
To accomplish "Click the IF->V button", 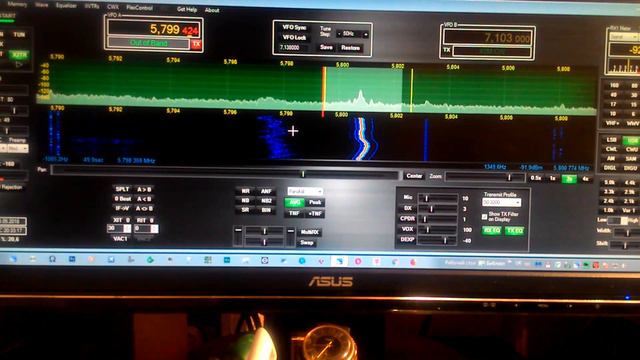I will pos(122,209).
